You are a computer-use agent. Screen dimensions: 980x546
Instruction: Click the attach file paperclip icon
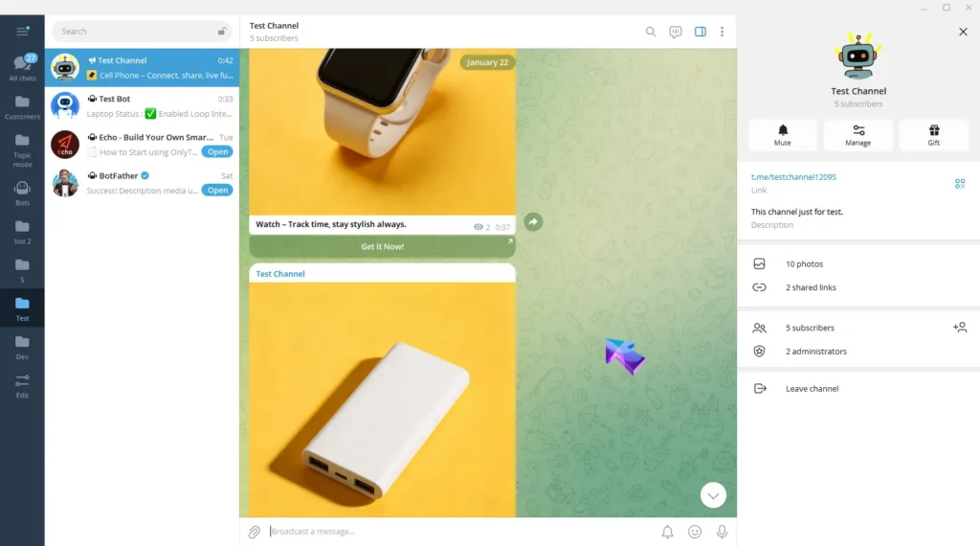coord(255,532)
